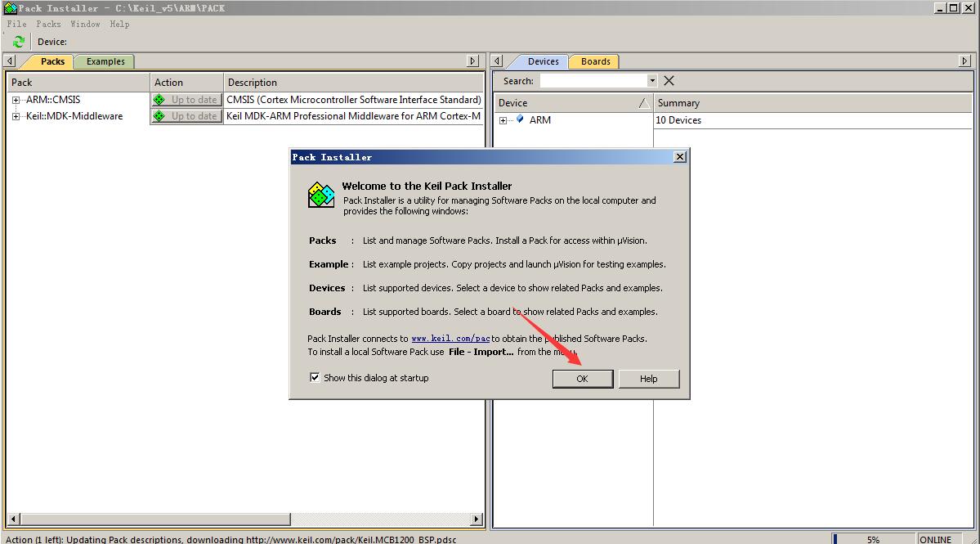
Task: Close the welcome dialog with its X
Action: [x=680, y=157]
